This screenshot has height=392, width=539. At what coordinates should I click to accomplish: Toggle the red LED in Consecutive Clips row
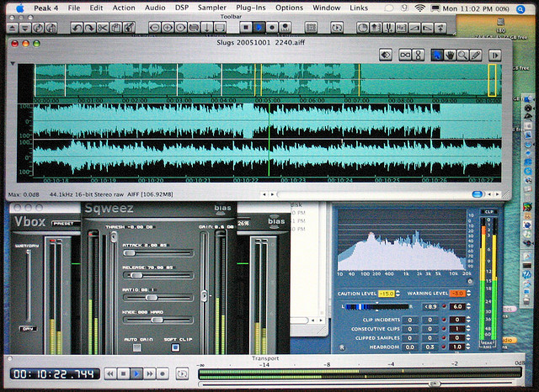[444, 329]
